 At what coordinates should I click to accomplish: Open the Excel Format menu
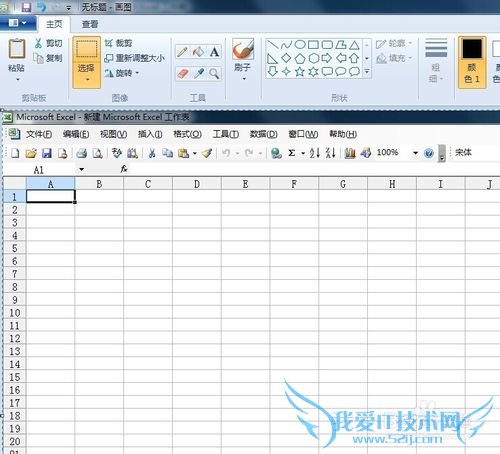tap(187, 134)
